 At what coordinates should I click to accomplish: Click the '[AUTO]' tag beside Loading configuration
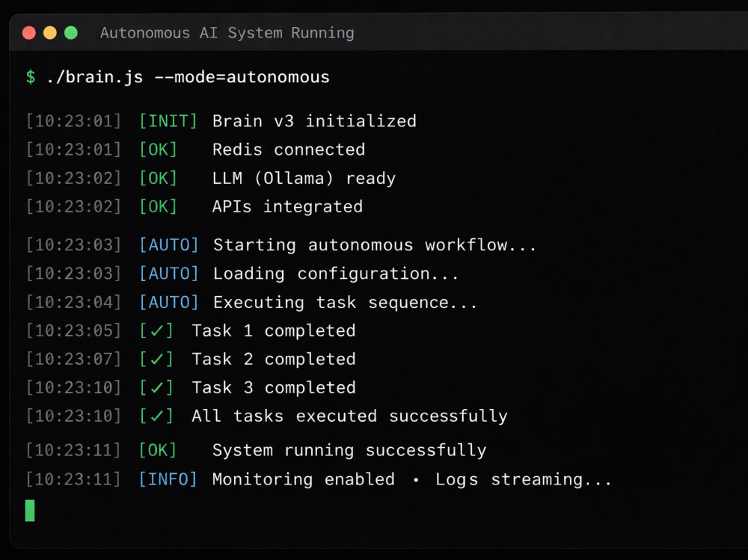(x=168, y=274)
